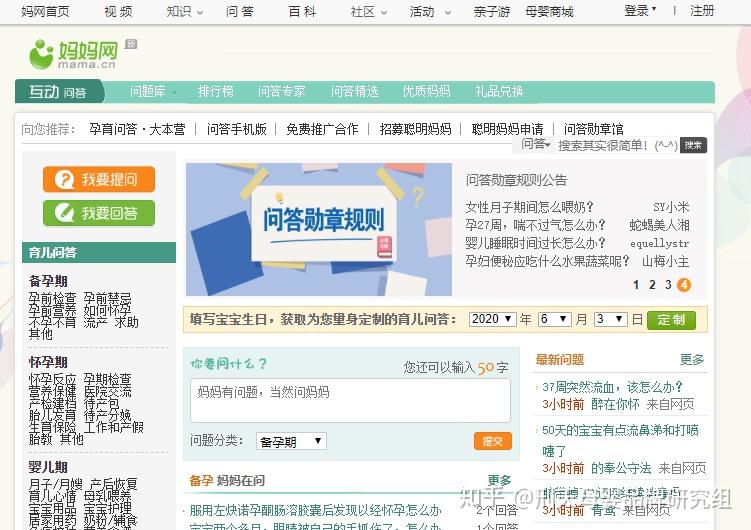Open the 妈网首页 top menu item

pos(45,11)
